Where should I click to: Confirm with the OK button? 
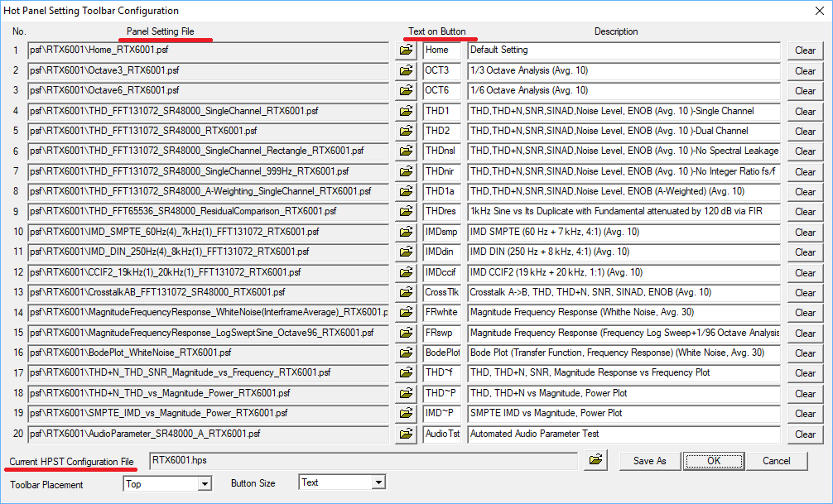tap(714, 461)
